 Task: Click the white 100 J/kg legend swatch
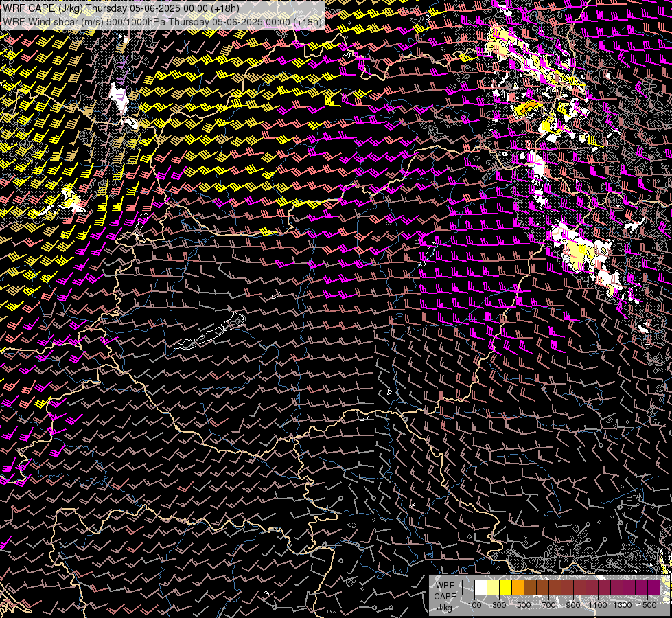click(x=481, y=588)
